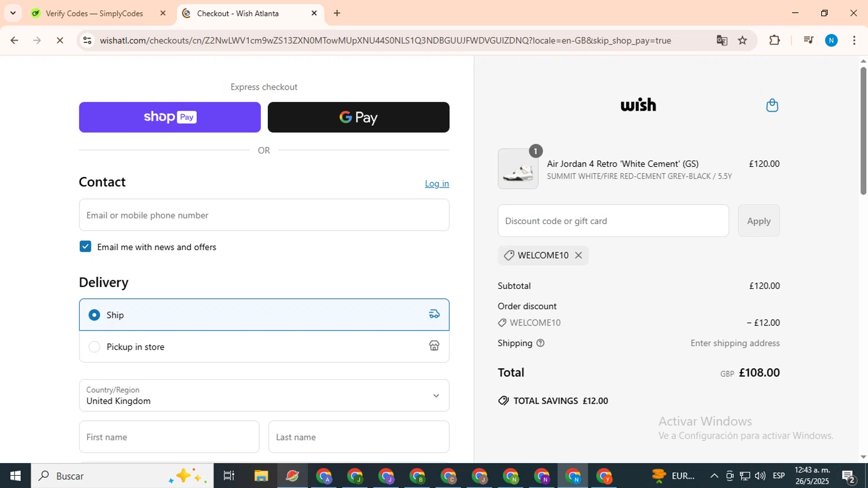
Task: Open Chrome profile Y on taskbar
Action: tap(604, 476)
